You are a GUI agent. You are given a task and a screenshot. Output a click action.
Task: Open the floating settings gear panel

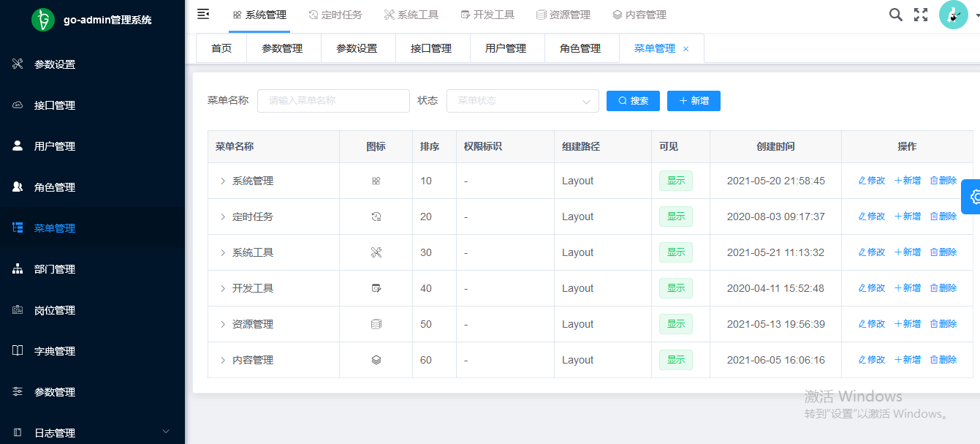pos(973,197)
